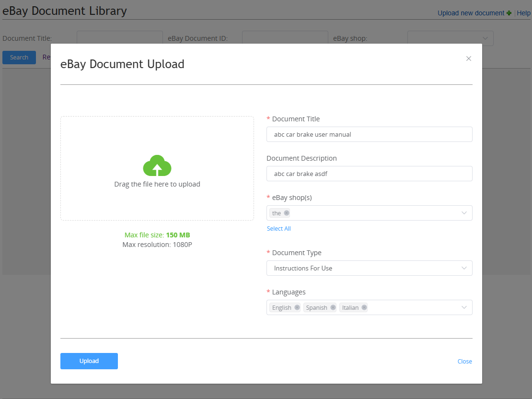The width and height of the screenshot is (532, 399).
Task: Click the background Document Title search field
Action: pos(120,37)
